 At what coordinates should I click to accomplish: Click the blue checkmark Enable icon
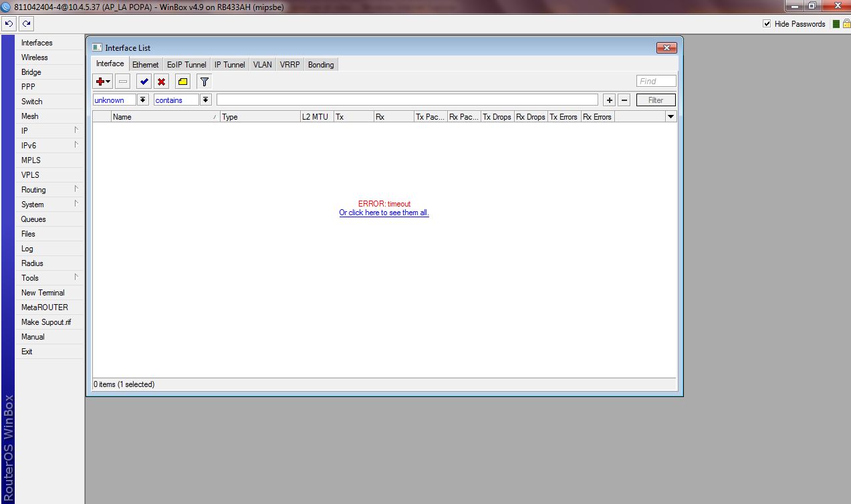coord(143,81)
